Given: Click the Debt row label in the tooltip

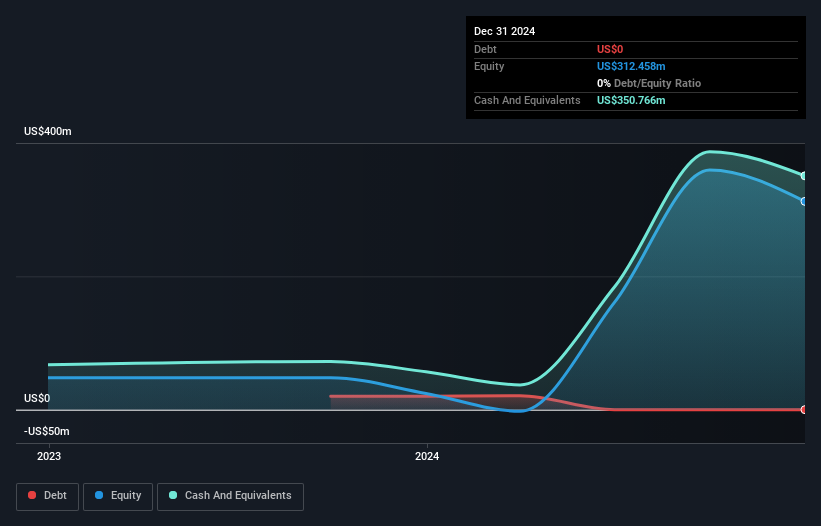Looking at the screenshot, I should click(485, 49).
